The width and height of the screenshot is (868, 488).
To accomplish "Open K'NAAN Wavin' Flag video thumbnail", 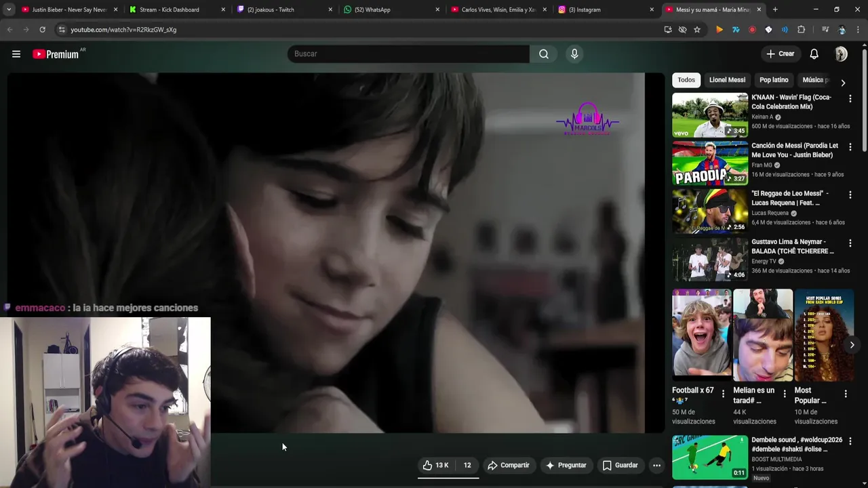I will pos(710,115).
